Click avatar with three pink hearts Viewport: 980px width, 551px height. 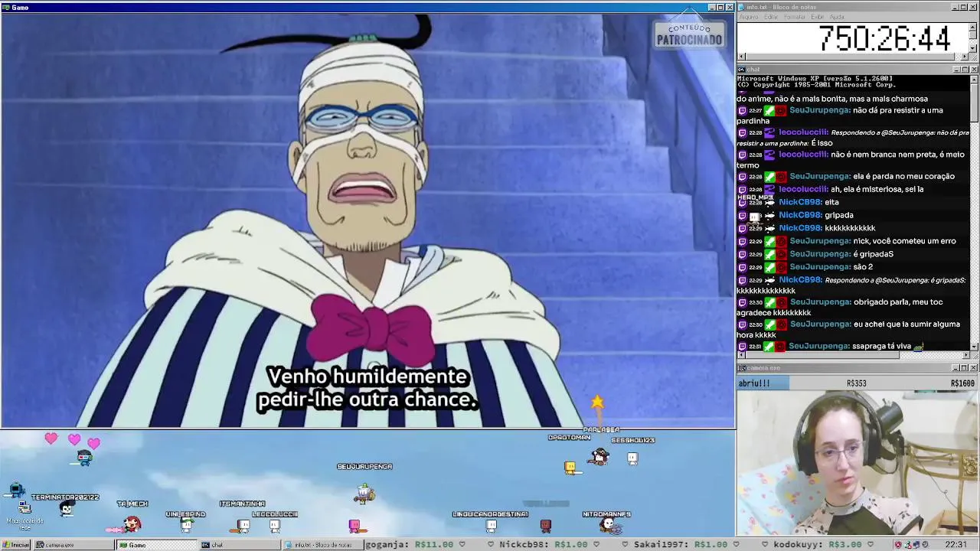pyautogui.click(x=83, y=458)
